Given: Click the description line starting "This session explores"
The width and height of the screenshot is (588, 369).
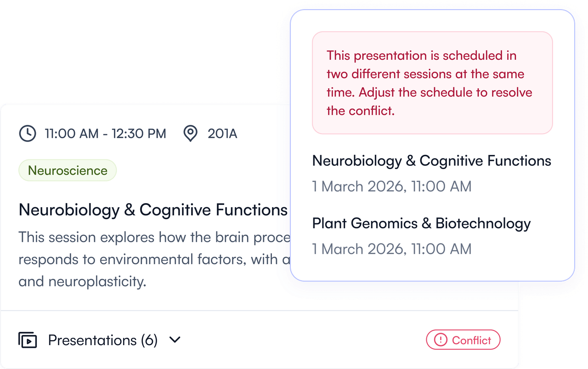Looking at the screenshot, I should coord(154,238).
